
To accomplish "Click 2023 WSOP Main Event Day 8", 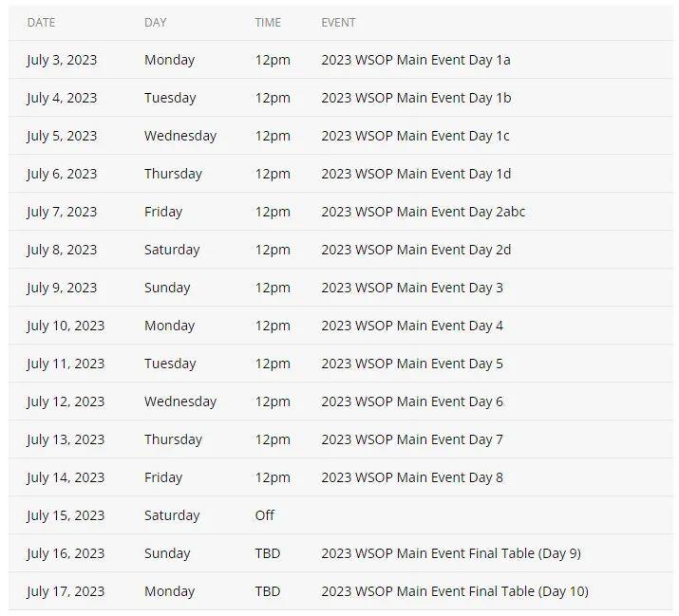I will tap(412, 477).
